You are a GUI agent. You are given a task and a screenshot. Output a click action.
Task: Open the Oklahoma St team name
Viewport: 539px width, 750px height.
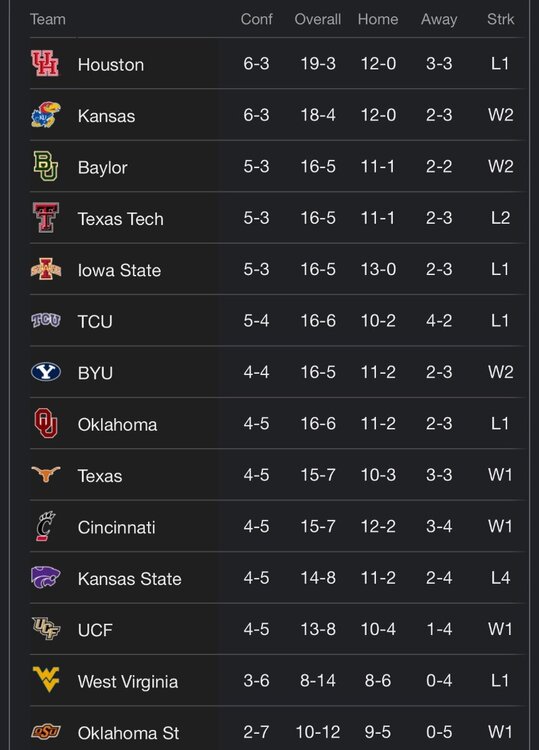coord(128,733)
